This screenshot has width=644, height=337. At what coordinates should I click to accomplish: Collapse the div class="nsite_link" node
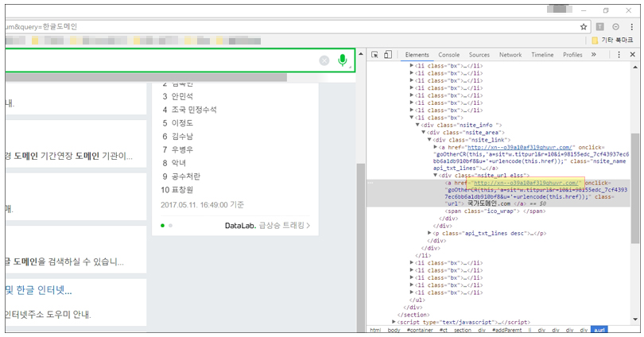[x=429, y=140]
